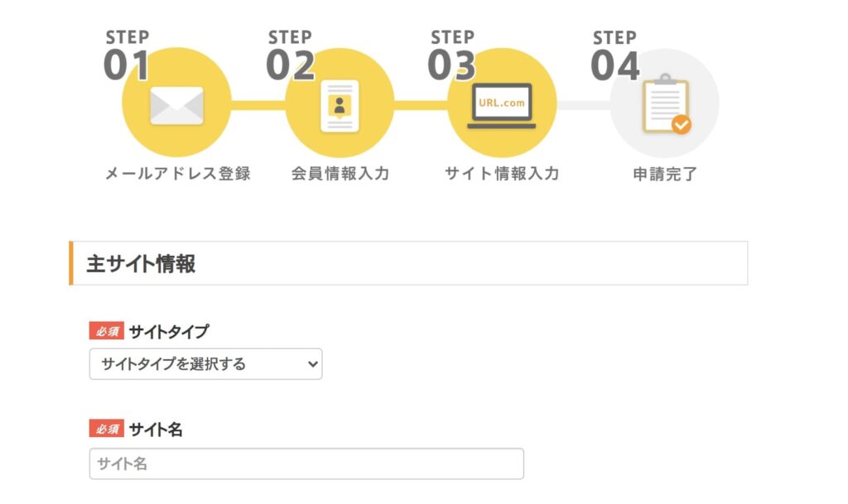Select the メールアドレス登録 step label
This screenshot has height=504, width=848.
pos(177,174)
